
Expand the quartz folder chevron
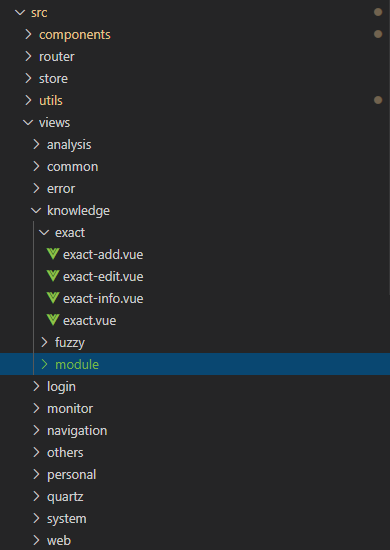[36, 496]
